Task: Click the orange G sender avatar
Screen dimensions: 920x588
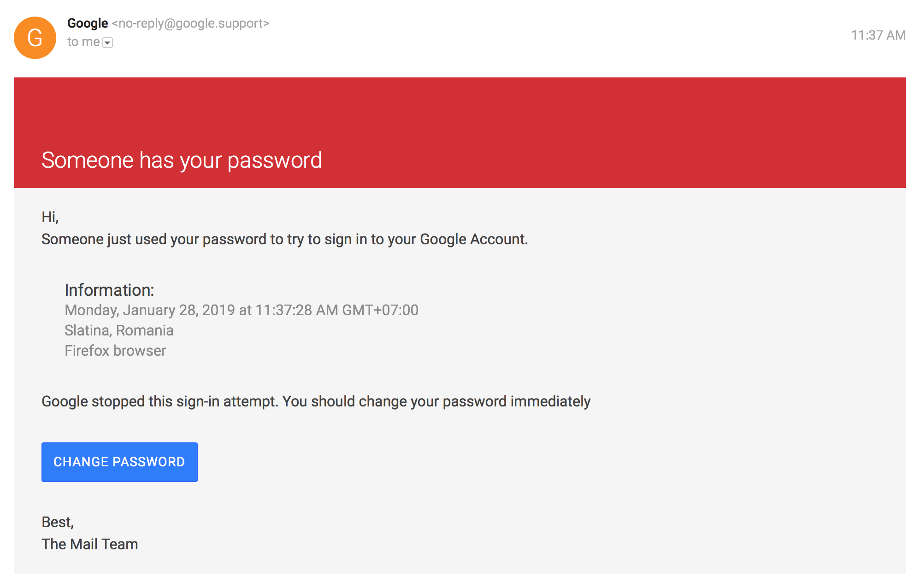Action: [35, 38]
